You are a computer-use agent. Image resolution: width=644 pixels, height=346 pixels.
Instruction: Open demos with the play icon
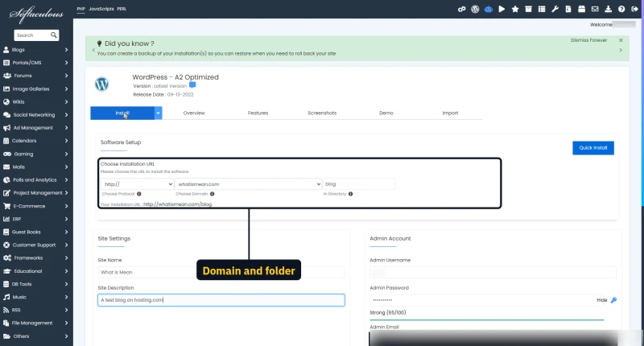pyautogui.click(x=502, y=9)
